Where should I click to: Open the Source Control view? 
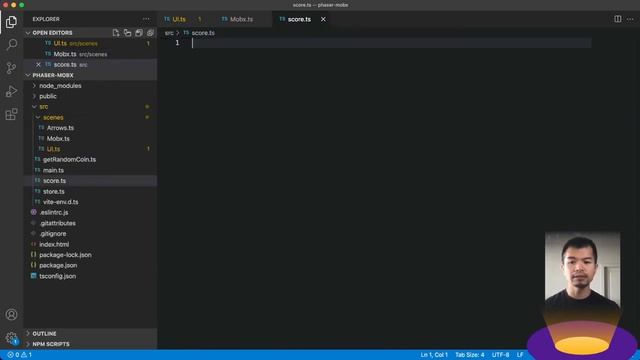pyautogui.click(x=11, y=68)
